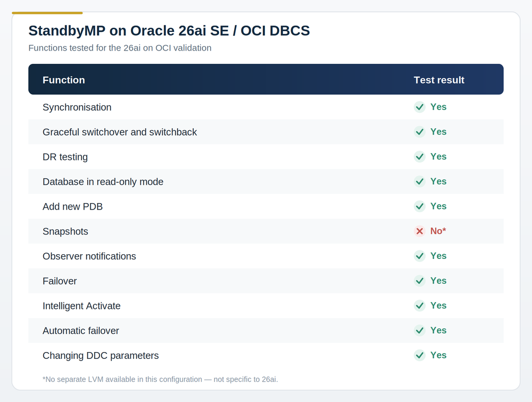The width and height of the screenshot is (532, 402).
Task: Click the 'DR testing' function name
Action: [65, 157]
